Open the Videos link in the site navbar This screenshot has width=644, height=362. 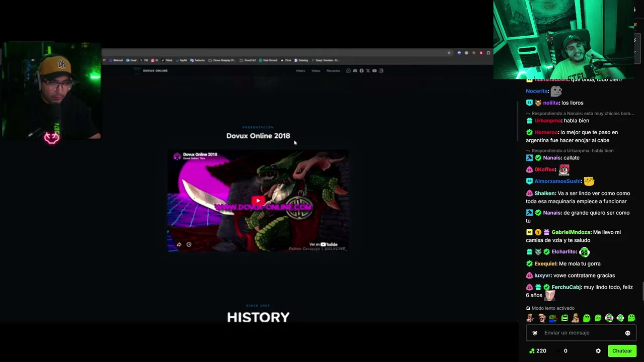(x=315, y=71)
